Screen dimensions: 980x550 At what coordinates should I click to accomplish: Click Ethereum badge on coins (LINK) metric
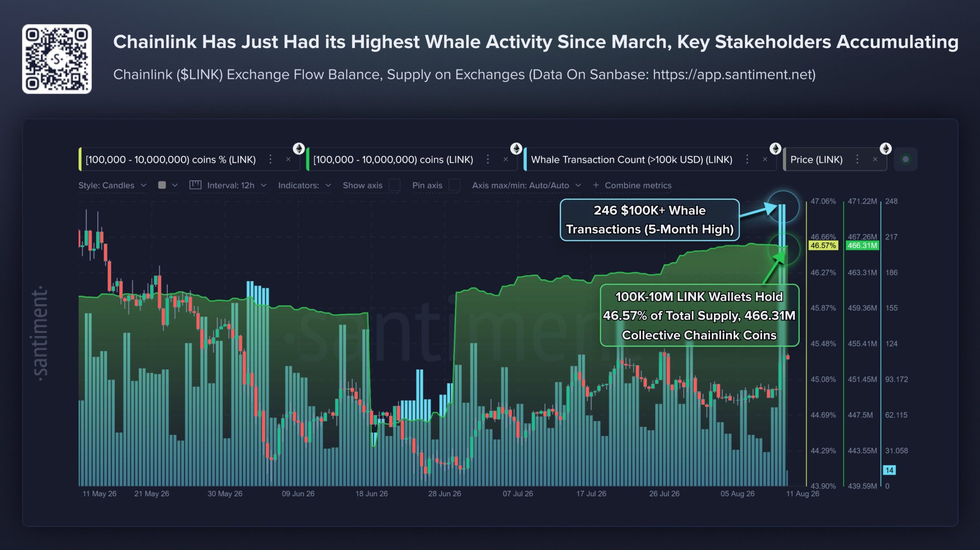(516, 149)
